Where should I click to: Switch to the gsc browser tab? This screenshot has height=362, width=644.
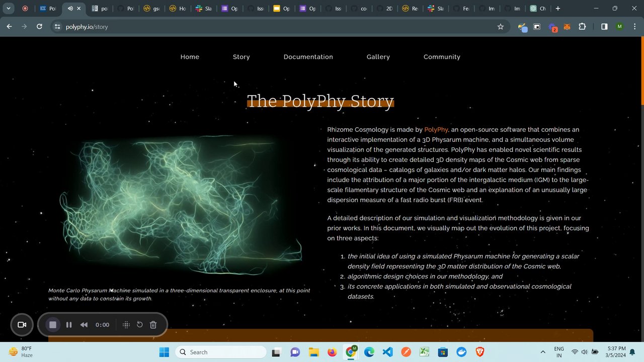151,9
